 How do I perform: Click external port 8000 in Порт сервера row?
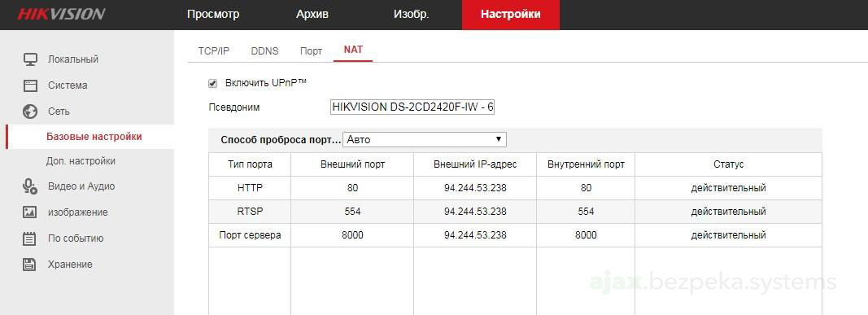pos(352,235)
